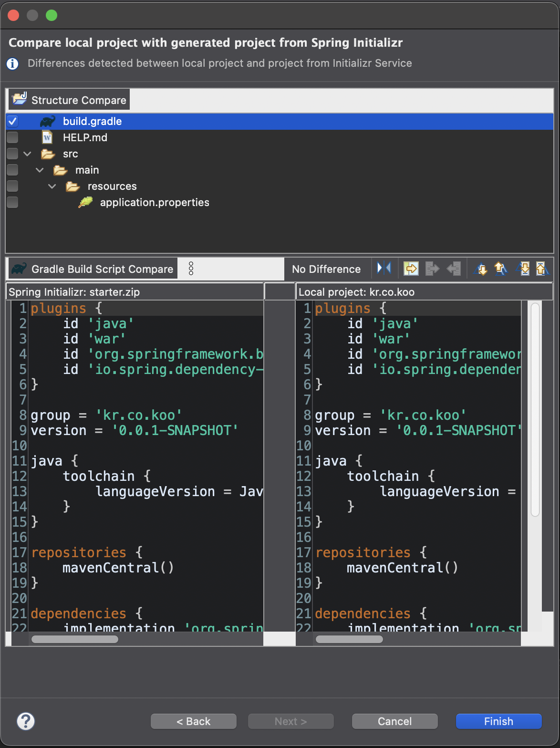Image resolution: width=560 pixels, height=748 pixels.
Task: Check the main folder checkbox
Action: coord(12,170)
